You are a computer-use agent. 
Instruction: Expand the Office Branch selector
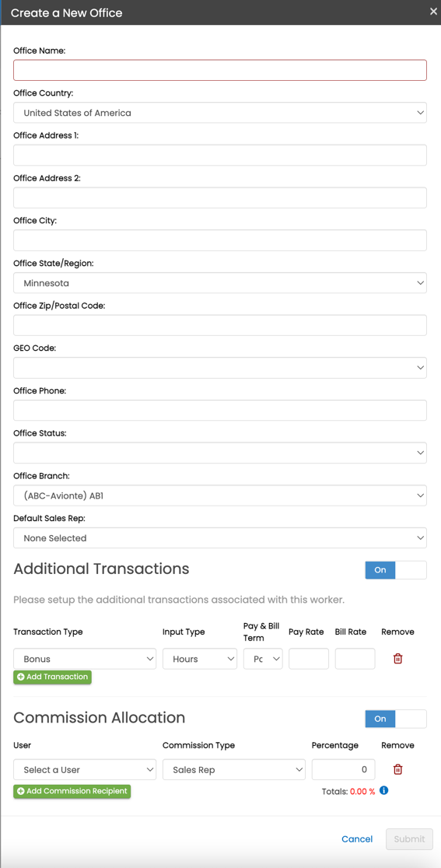219,495
